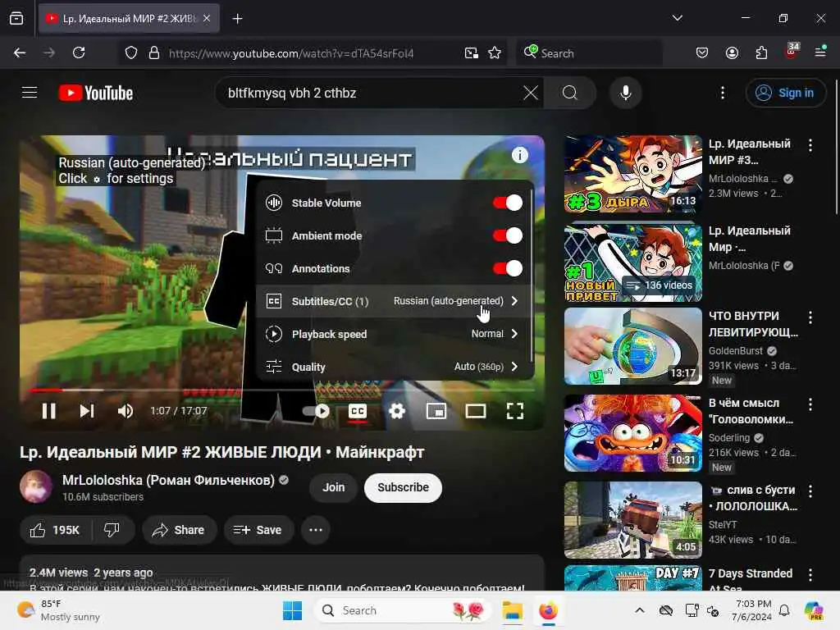Open MrLololoshka (Роман Фильченков) channel link

(168, 480)
